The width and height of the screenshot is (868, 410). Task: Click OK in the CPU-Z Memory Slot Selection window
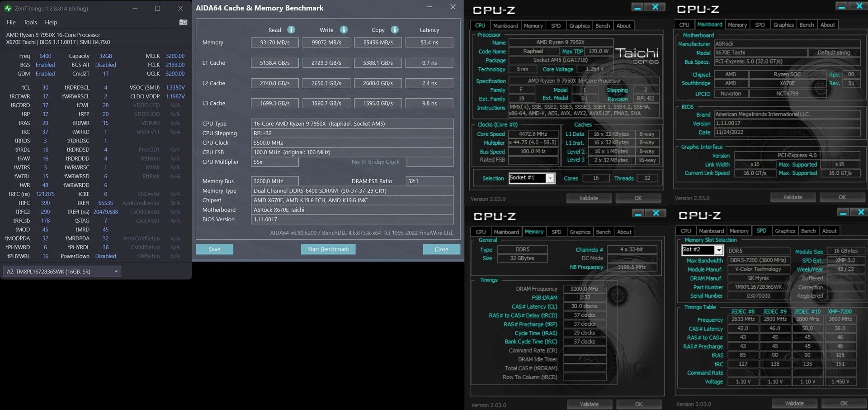coord(844,403)
